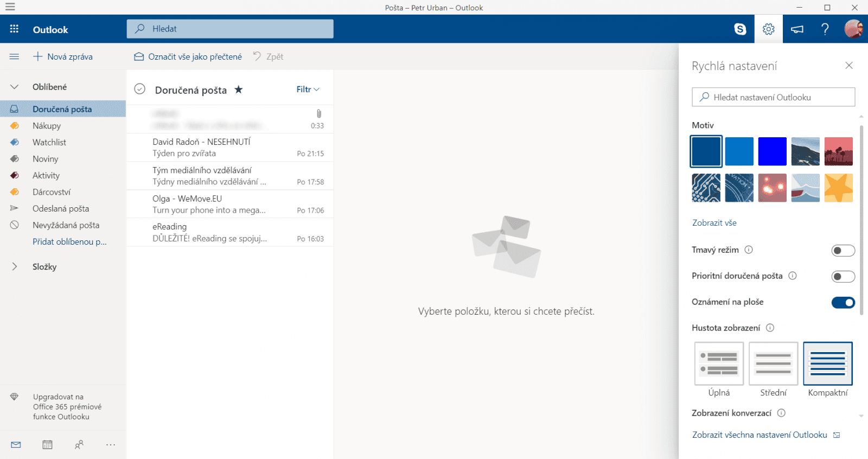Screen dimensions: 868x459
Task: Click the favorite star next to Doručená pošta
Action: click(238, 90)
